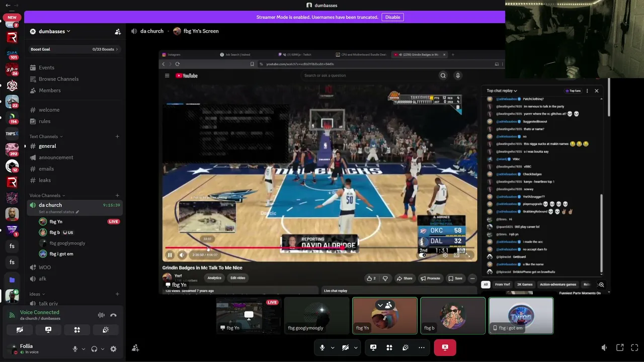The height and width of the screenshot is (362, 644).
Task: Start an activity from the voice panel
Action: point(77,330)
